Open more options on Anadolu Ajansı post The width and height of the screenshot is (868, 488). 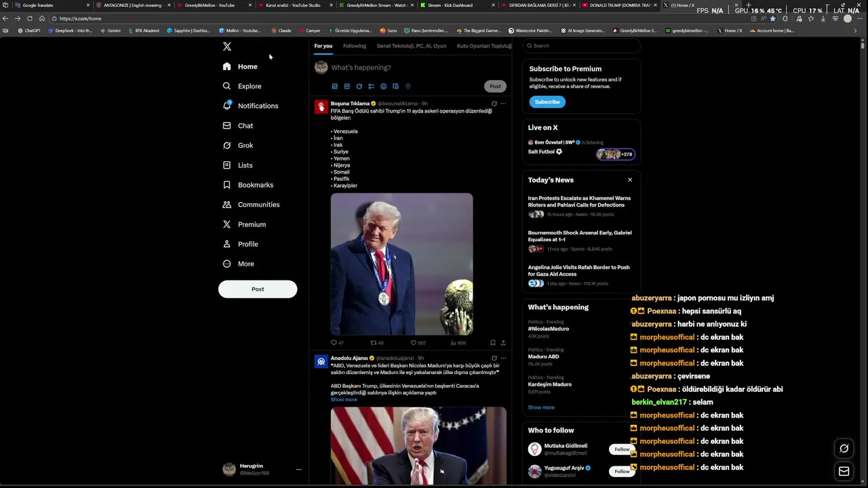pos(503,358)
